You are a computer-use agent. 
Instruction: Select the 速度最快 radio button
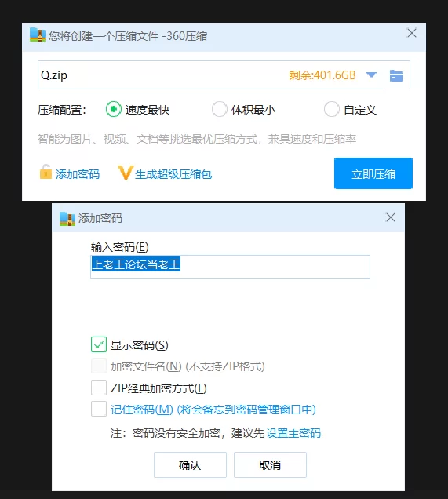pyautogui.click(x=114, y=109)
